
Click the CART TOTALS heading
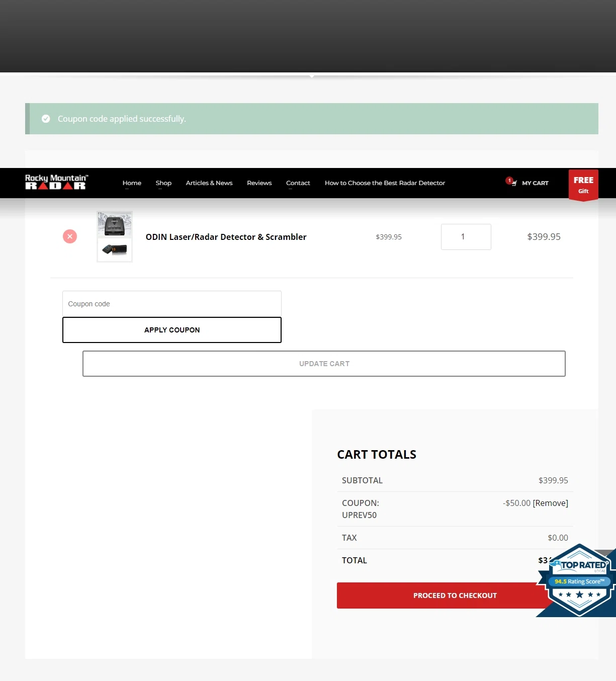tap(377, 455)
